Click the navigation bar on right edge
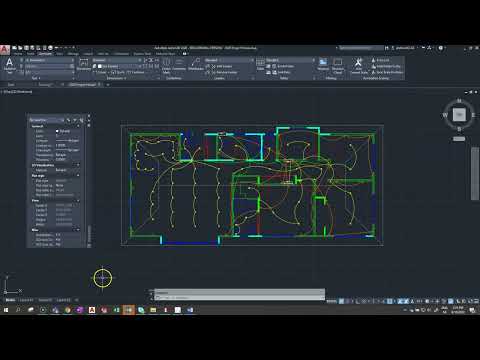Screen dimensions: 480x360 475,173
